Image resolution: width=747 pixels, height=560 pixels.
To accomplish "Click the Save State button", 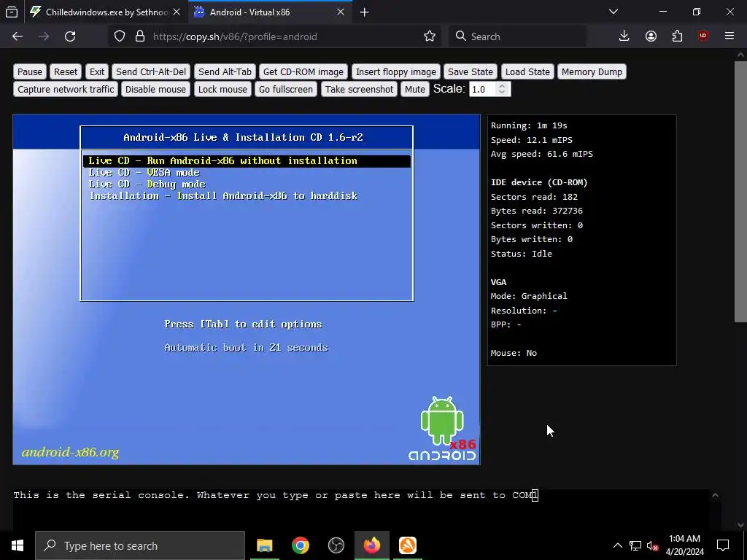I will click(x=471, y=72).
